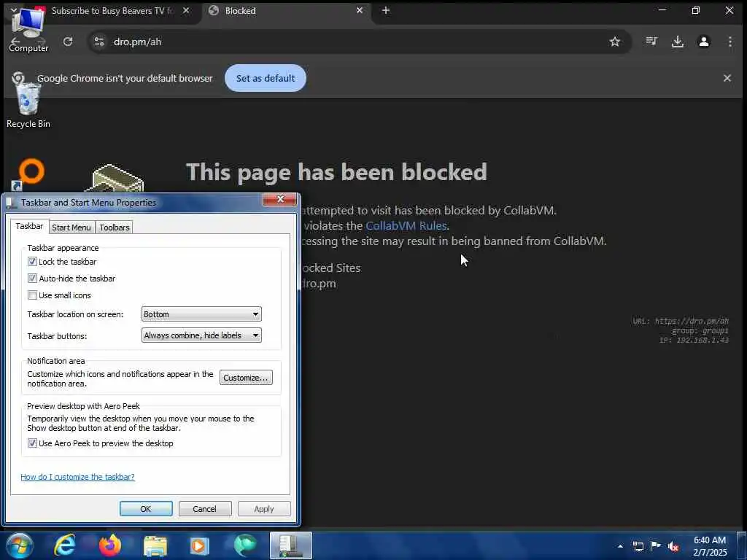Show hidden tray icons arrow
This screenshot has width=747, height=560.
click(x=620, y=546)
